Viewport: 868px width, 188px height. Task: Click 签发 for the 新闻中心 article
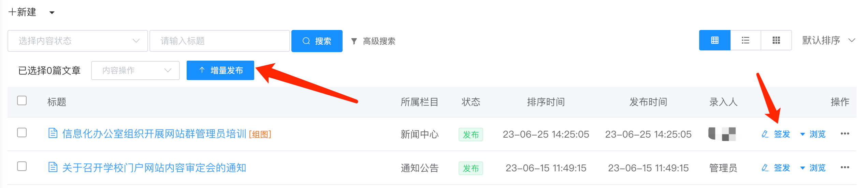point(777,134)
